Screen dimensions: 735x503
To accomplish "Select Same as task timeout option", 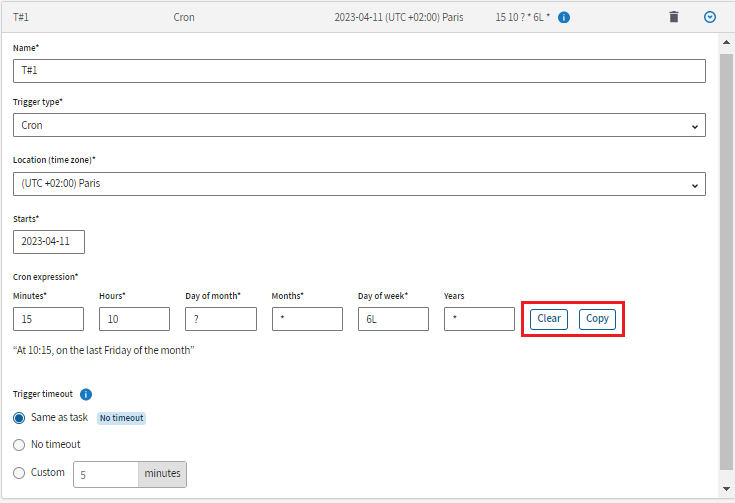I will (19, 418).
